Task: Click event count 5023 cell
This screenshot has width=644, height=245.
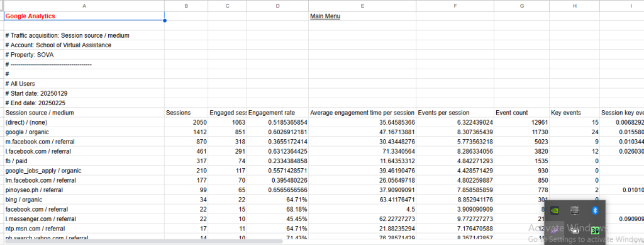Action: click(x=521, y=142)
